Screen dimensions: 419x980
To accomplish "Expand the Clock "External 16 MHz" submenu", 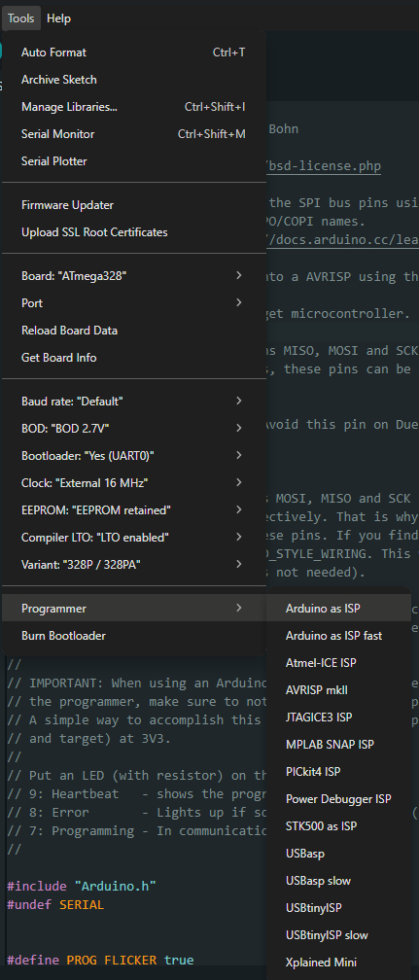I will 134,483.
